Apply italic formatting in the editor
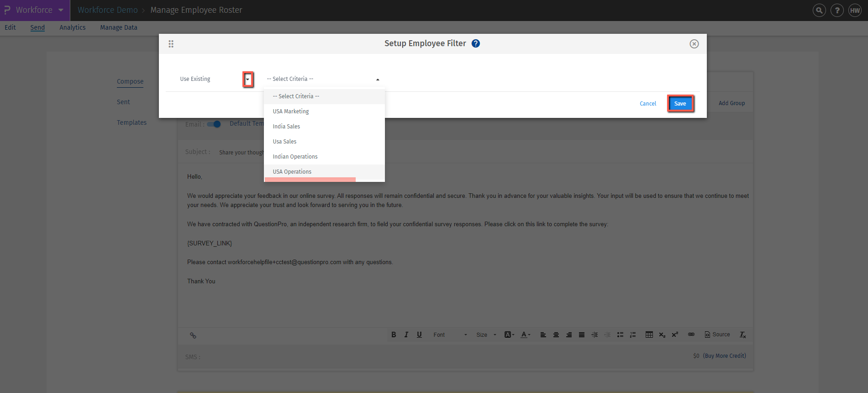The image size is (868, 393). click(x=406, y=335)
